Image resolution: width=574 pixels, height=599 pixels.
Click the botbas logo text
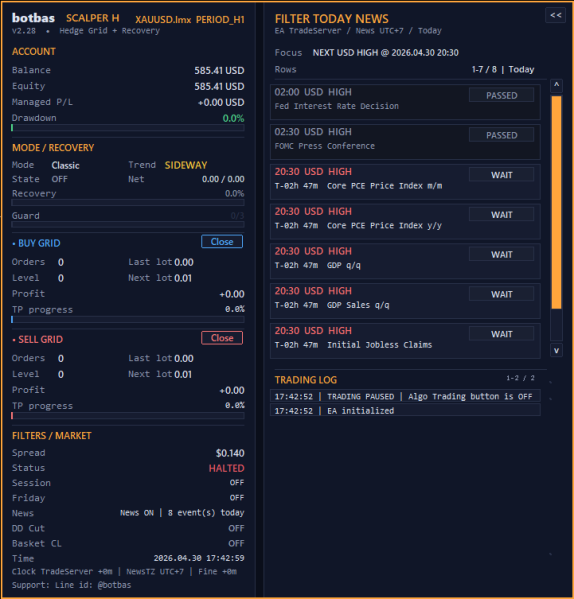coord(33,18)
